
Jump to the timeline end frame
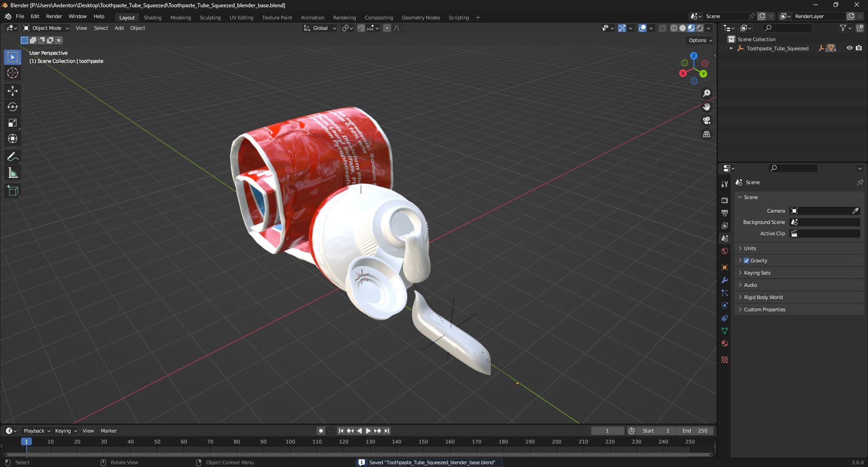(x=387, y=431)
